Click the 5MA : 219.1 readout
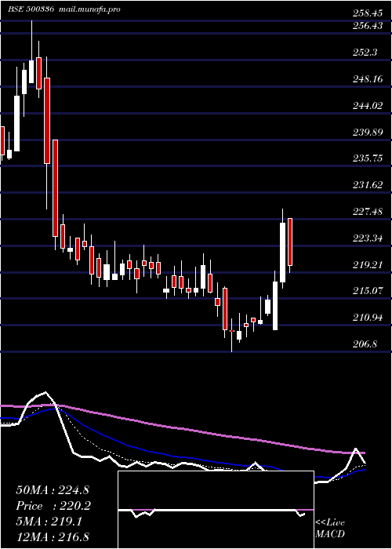The image size is (392, 549). 49,522
